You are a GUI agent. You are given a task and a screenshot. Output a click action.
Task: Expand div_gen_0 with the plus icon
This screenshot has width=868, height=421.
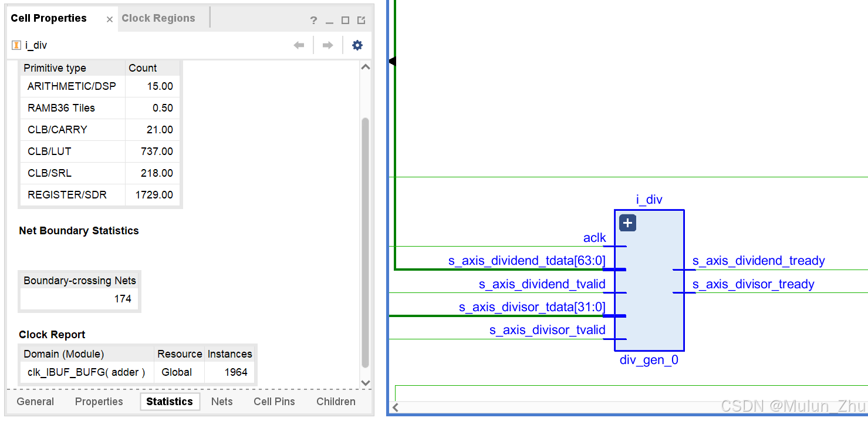[627, 223]
